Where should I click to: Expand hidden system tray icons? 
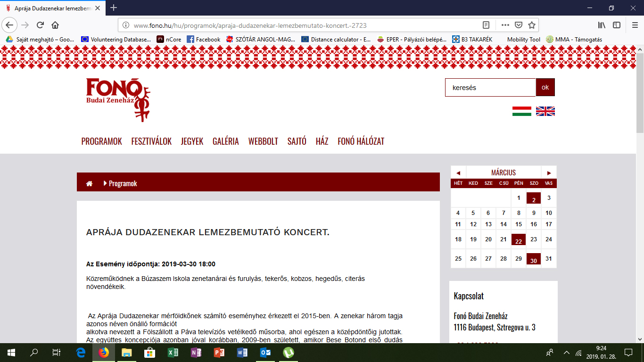point(566,352)
